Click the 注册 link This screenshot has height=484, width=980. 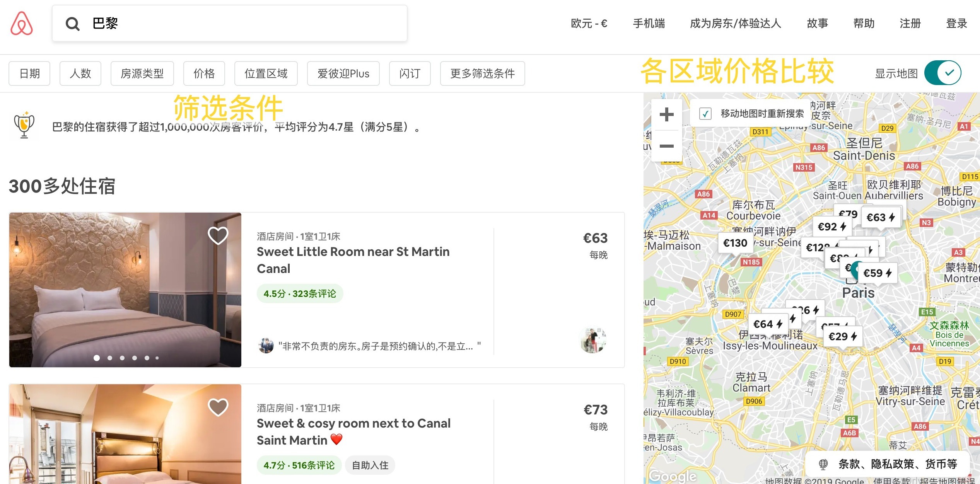[x=910, y=24]
